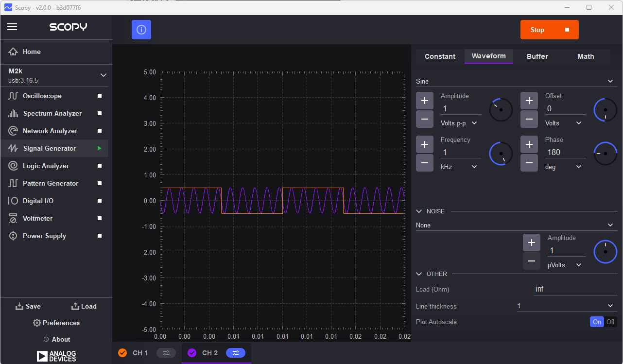Adjust the Amplitude knob

[x=501, y=110]
